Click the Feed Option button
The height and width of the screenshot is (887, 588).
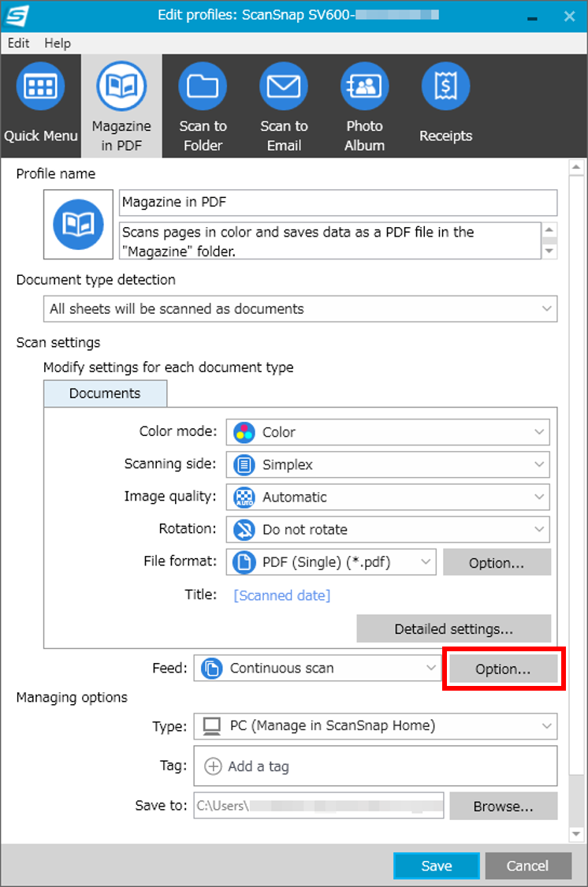(503, 669)
